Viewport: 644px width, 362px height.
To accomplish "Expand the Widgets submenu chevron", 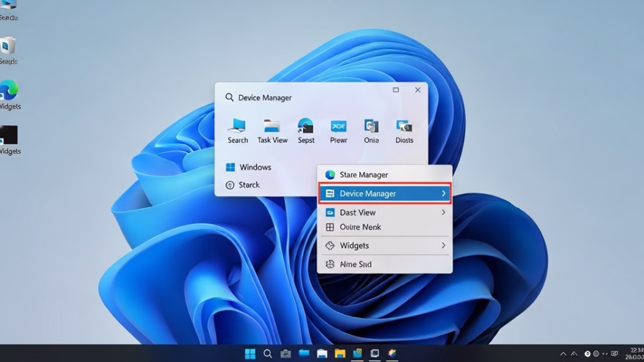I will pos(443,245).
